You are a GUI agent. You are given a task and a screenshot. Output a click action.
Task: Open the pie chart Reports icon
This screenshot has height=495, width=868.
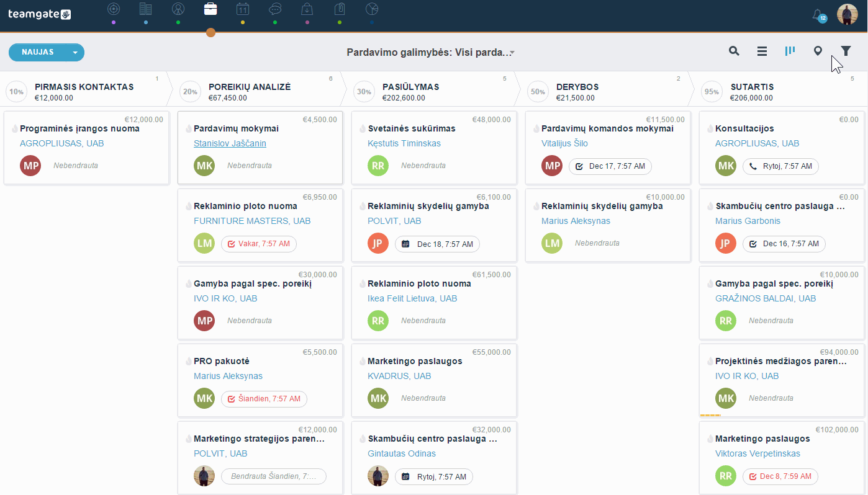coord(372,9)
